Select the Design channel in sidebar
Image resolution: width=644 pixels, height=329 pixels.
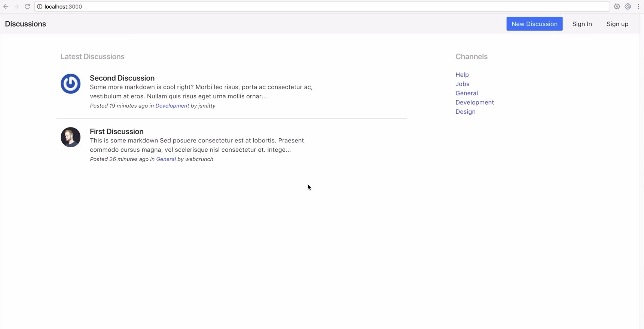[x=465, y=112]
